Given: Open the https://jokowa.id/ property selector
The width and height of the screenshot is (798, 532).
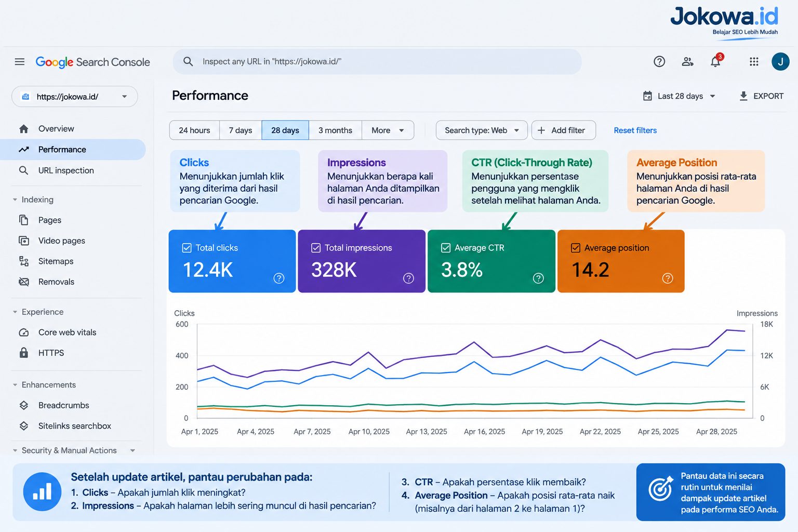Looking at the screenshot, I should pos(75,97).
